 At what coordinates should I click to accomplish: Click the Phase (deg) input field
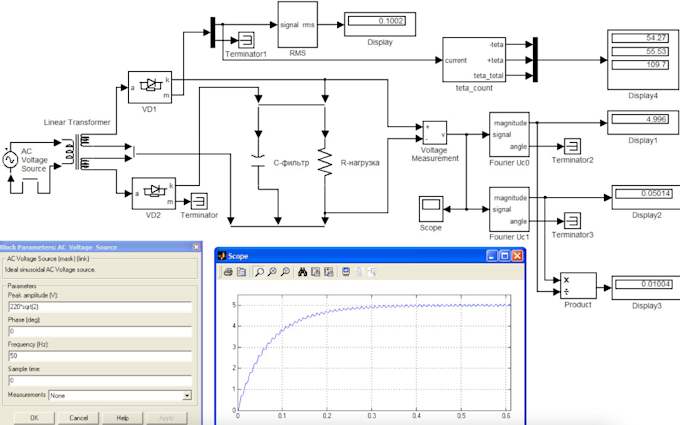coord(100,331)
